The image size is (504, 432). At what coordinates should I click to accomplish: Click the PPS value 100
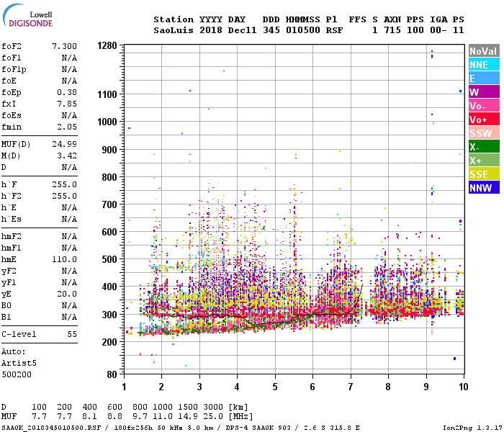(415, 30)
